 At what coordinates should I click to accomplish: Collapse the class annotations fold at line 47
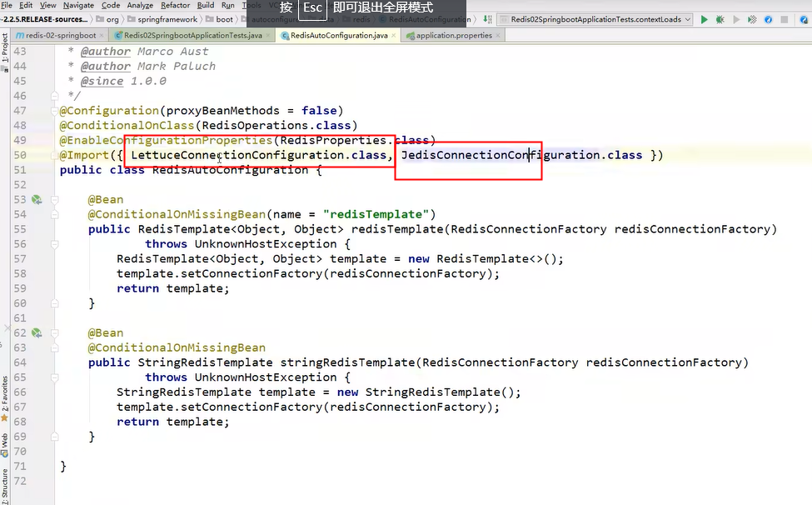[x=54, y=111]
